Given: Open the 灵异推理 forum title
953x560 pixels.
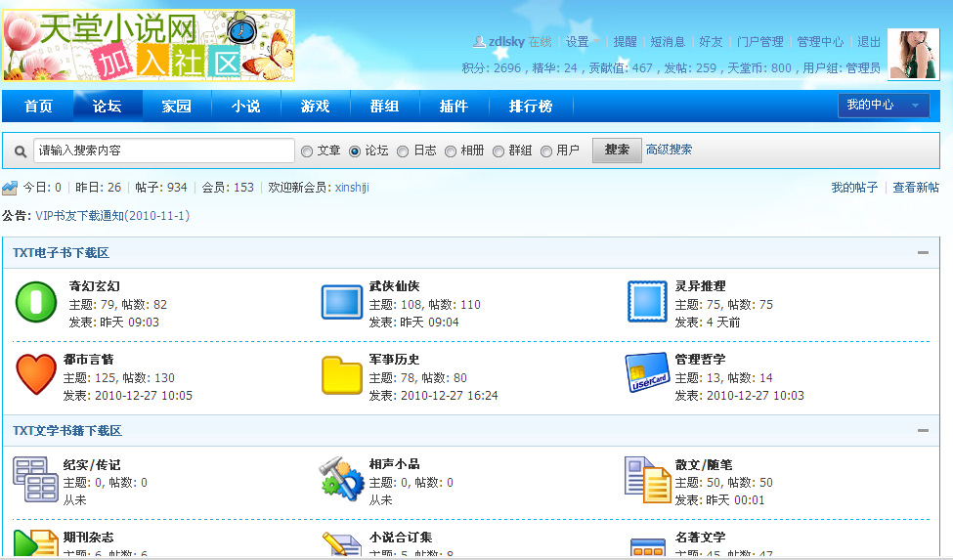Looking at the screenshot, I should 700,286.
